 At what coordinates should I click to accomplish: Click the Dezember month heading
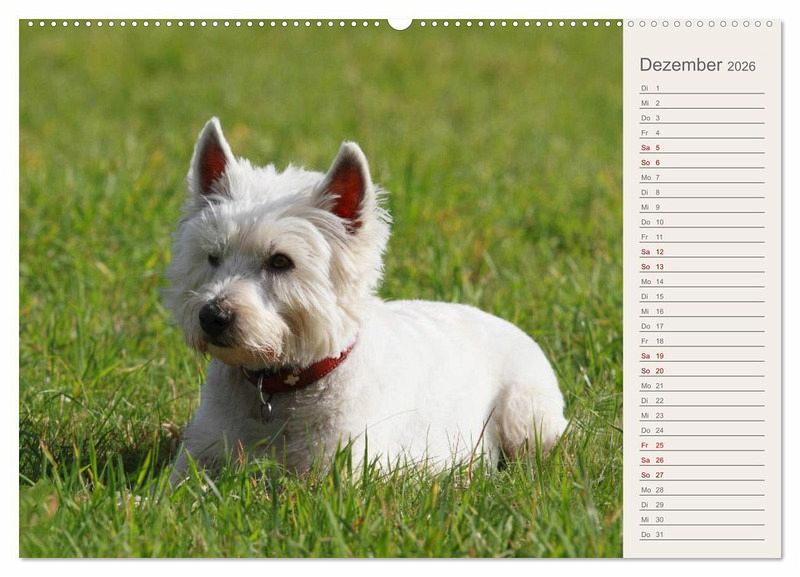coord(680,65)
